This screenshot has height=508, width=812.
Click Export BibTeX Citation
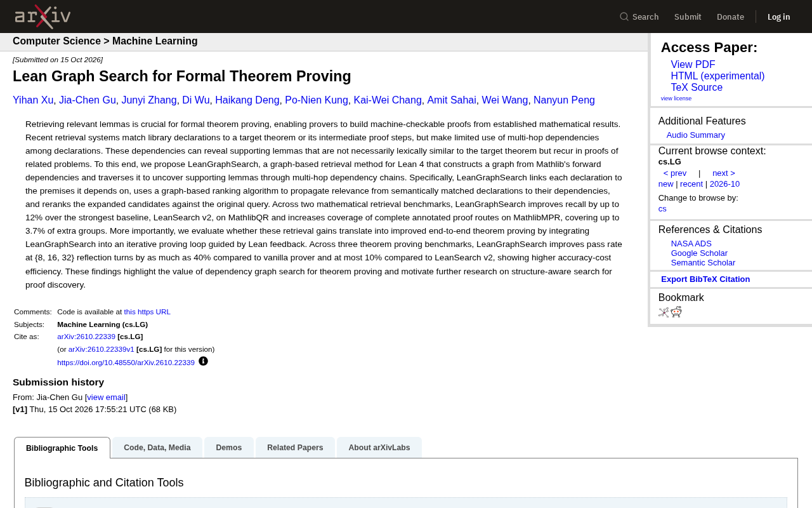(x=705, y=279)
